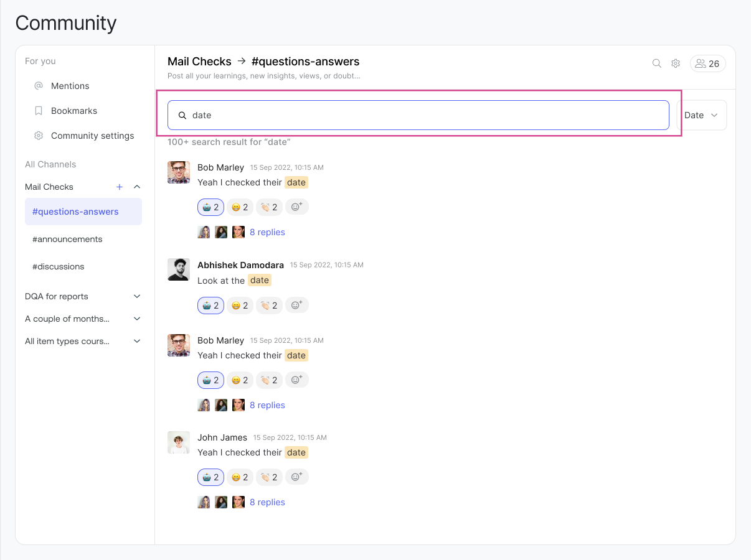Open the 26 members list
This screenshot has width=751, height=560.
tap(707, 63)
